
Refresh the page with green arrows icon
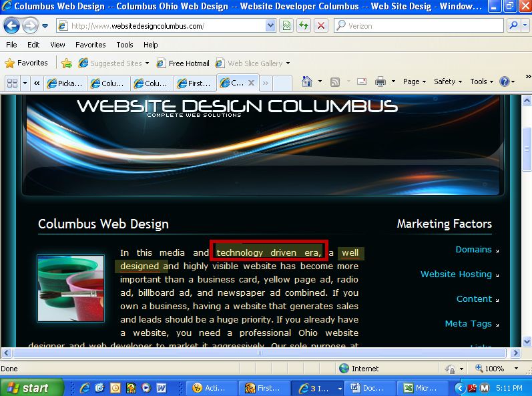[x=304, y=26]
